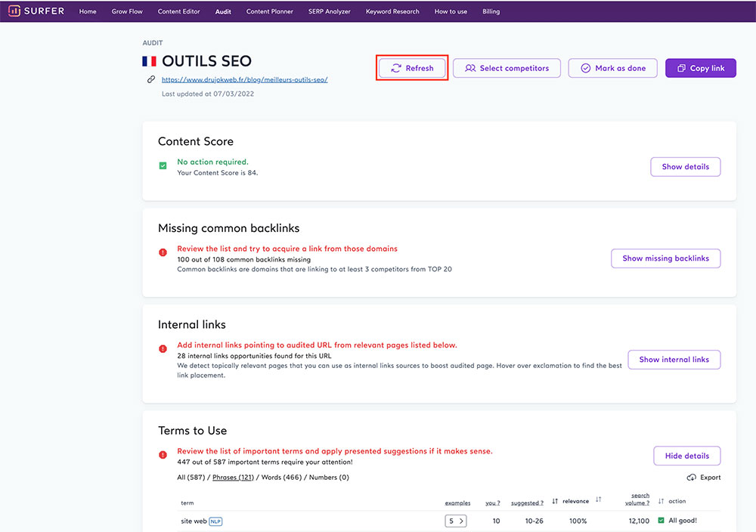Viewport: 756px width, 532px height.
Task: Click '28 internal links opportunities found' text
Action: tap(254, 356)
